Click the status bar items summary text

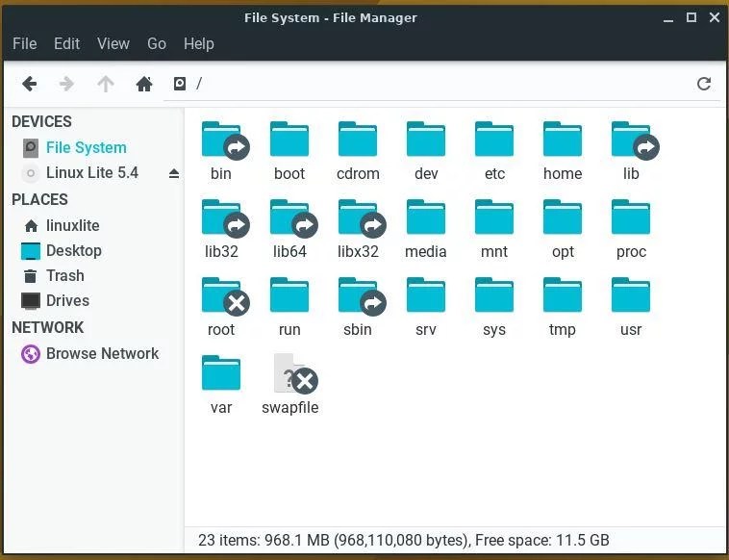pyautogui.click(x=403, y=540)
